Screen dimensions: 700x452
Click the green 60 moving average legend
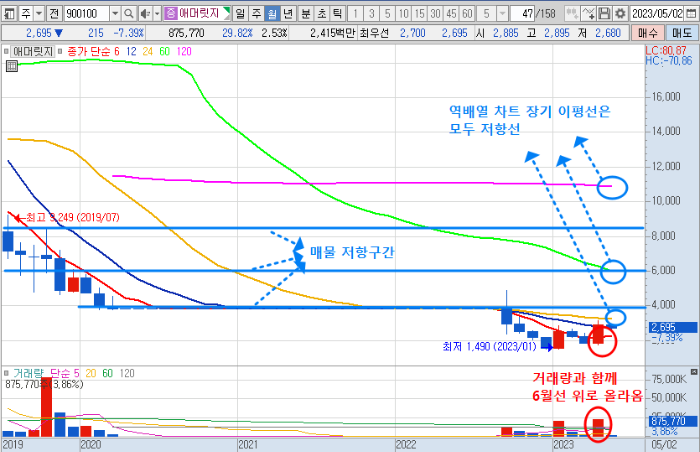click(x=165, y=52)
